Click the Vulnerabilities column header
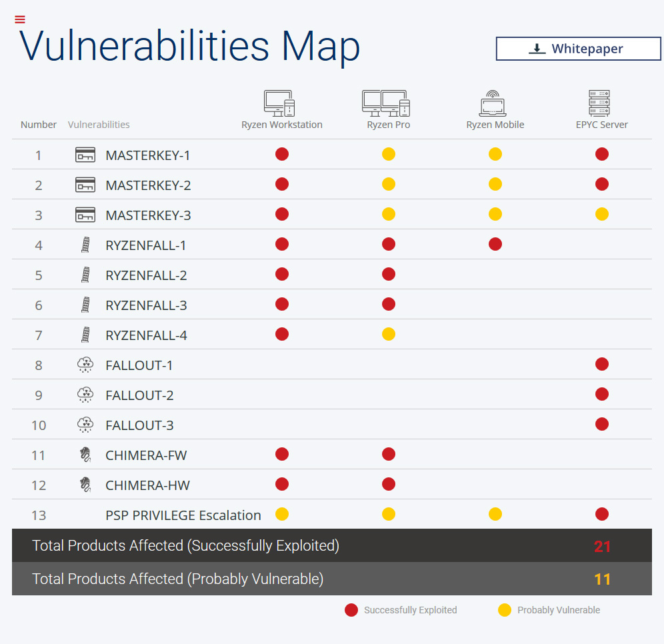The height and width of the screenshot is (644, 664). (99, 125)
